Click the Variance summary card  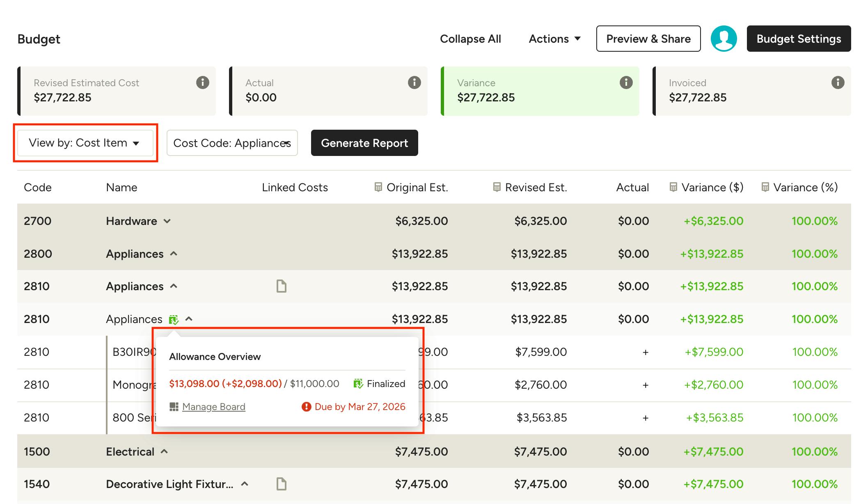coord(540,91)
